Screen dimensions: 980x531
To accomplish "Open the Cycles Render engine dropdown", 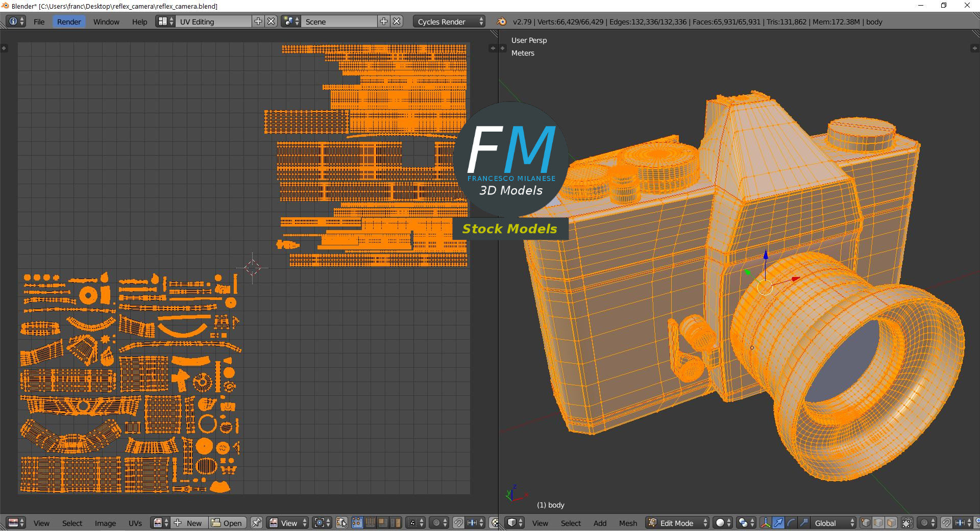I will 449,21.
